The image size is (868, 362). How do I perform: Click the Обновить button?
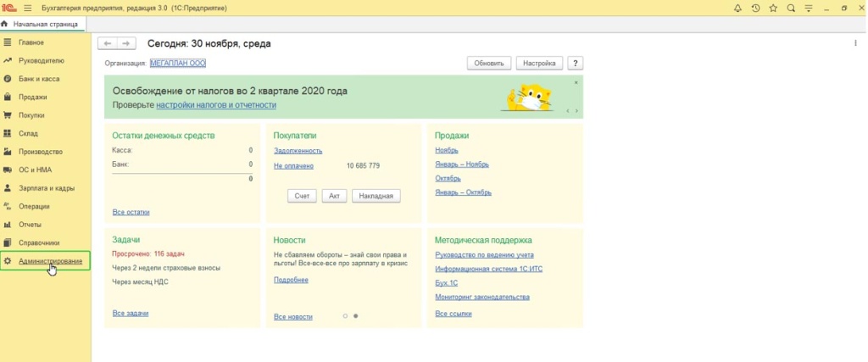[489, 64]
